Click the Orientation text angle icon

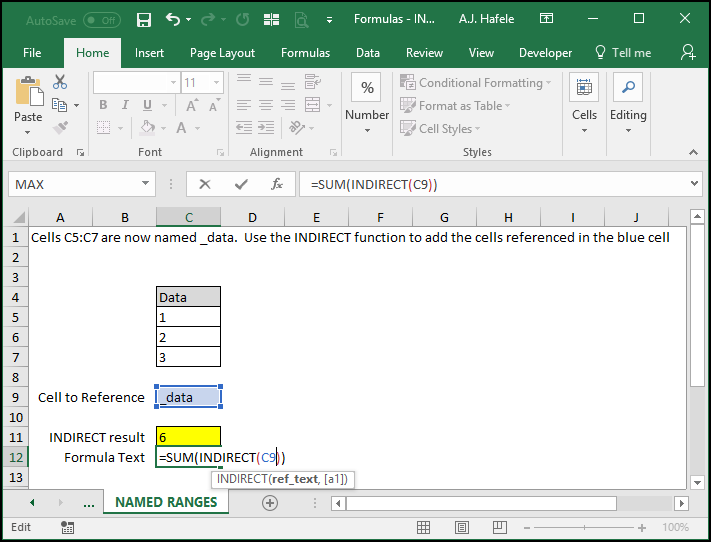click(x=297, y=127)
